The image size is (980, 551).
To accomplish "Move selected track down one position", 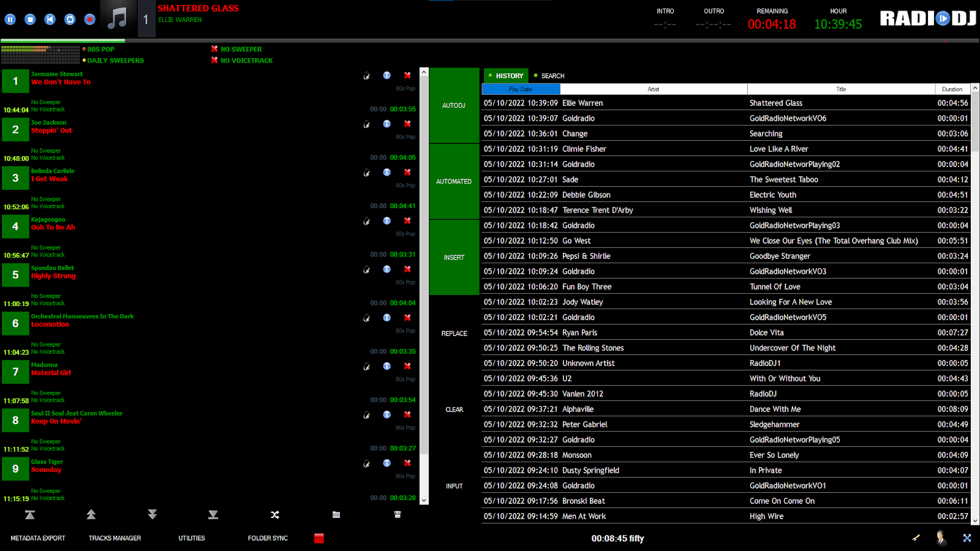I will [x=153, y=515].
